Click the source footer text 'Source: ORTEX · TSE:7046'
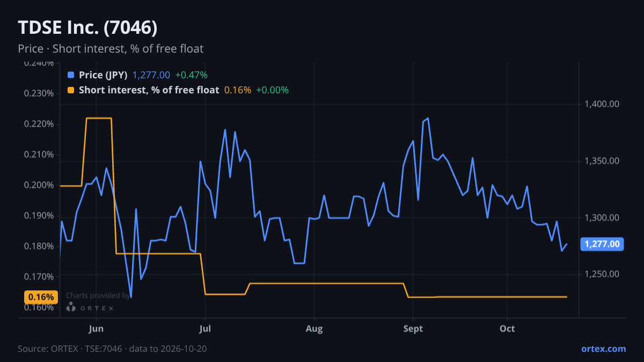 [x=71, y=349]
